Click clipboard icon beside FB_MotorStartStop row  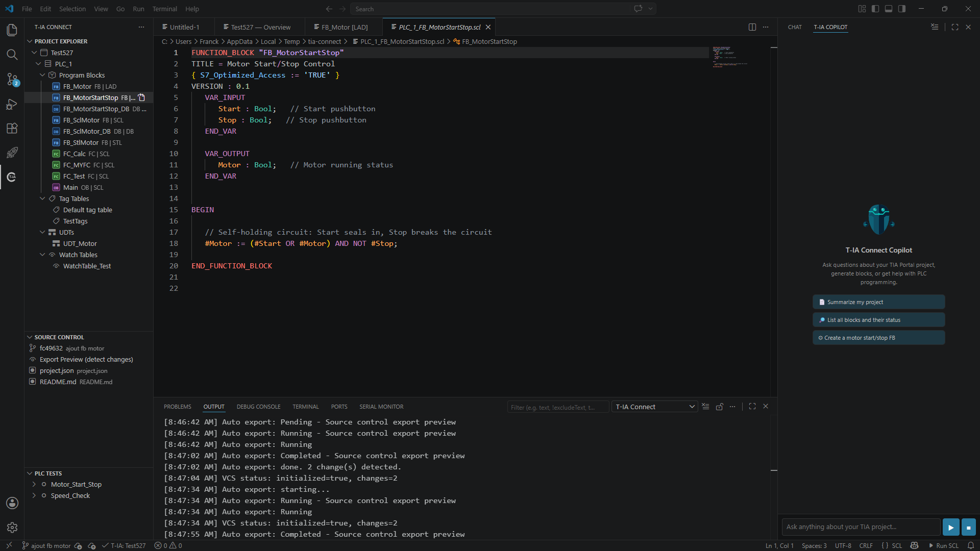(142, 97)
